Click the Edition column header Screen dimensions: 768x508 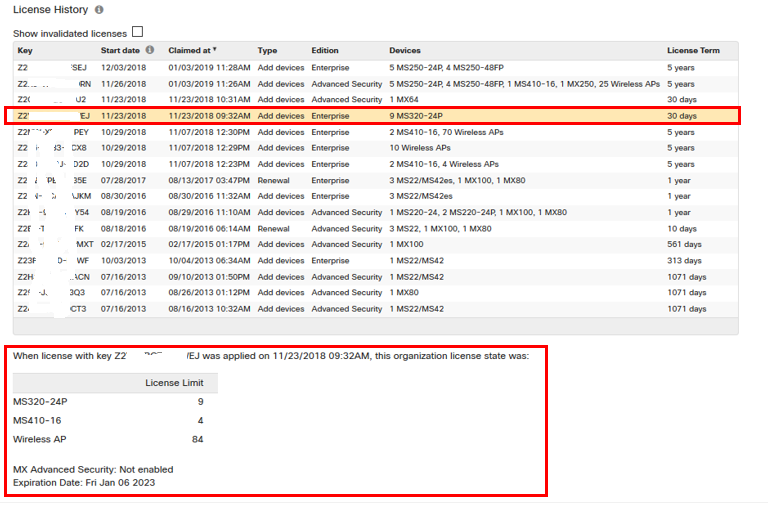325,50
